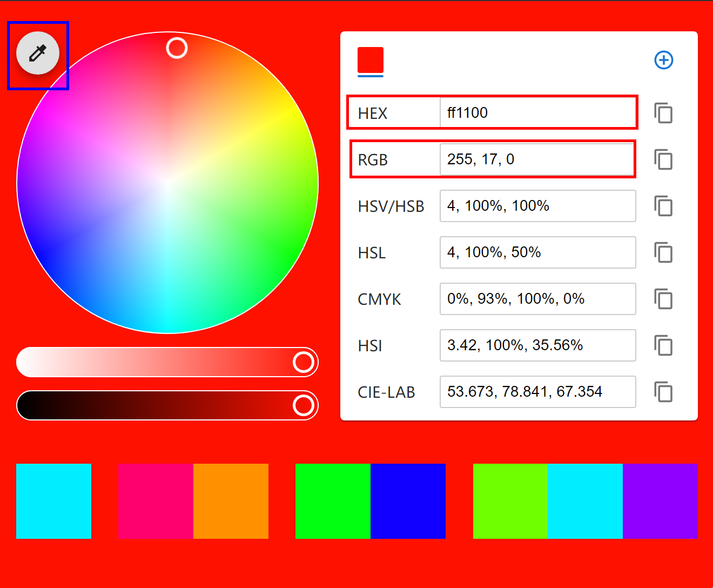The width and height of the screenshot is (713, 588).
Task: Select the red color tab swatch
Action: click(371, 60)
